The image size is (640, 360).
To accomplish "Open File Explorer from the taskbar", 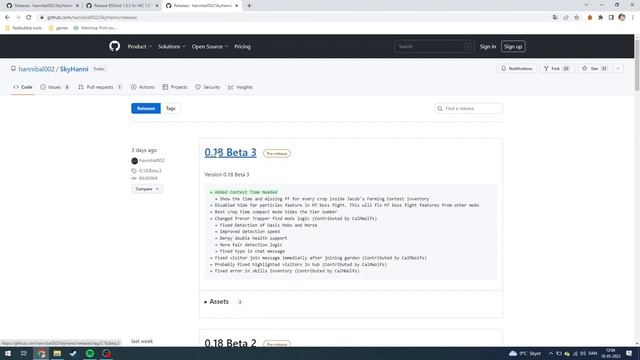I will (57, 353).
